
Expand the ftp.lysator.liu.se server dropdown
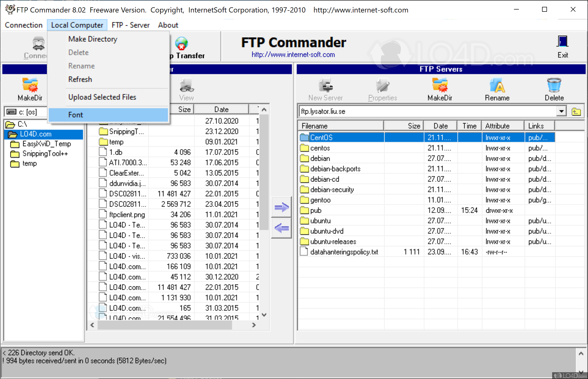click(x=561, y=111)
